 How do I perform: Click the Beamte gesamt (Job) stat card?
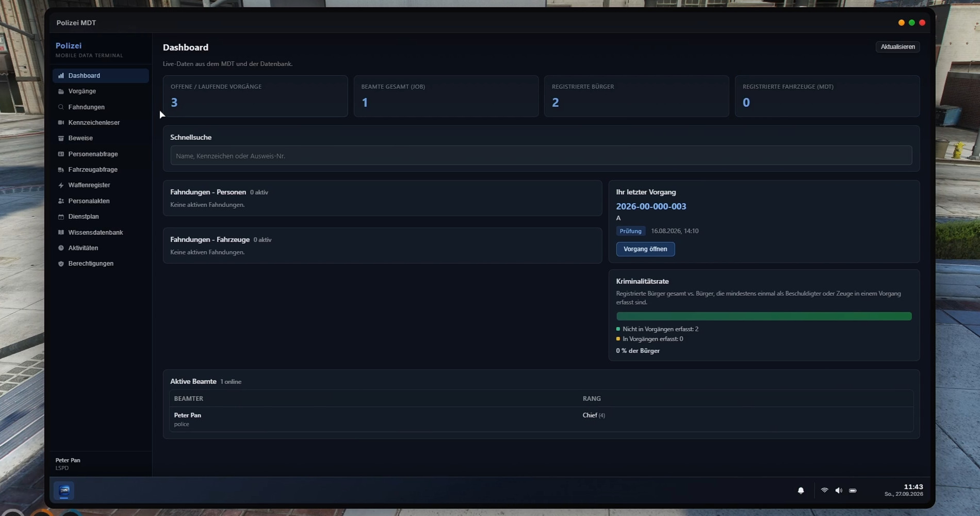pos(446,96)
